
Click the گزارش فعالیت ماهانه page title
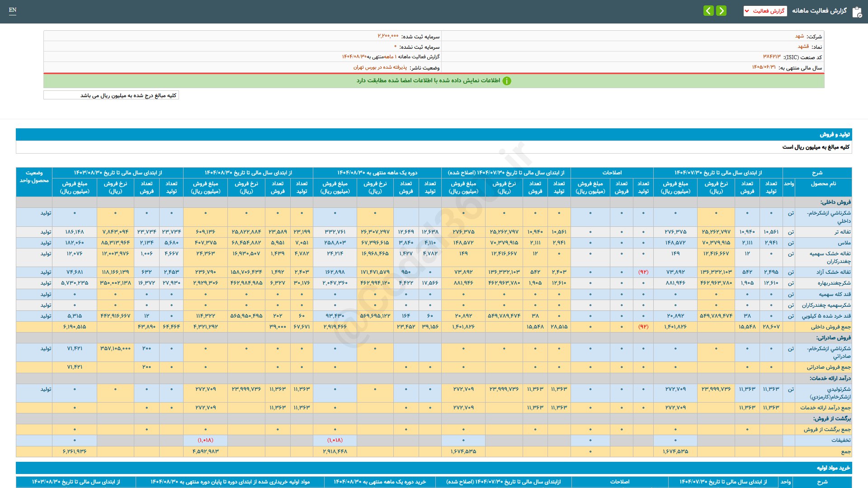click(x=819, y=11)
